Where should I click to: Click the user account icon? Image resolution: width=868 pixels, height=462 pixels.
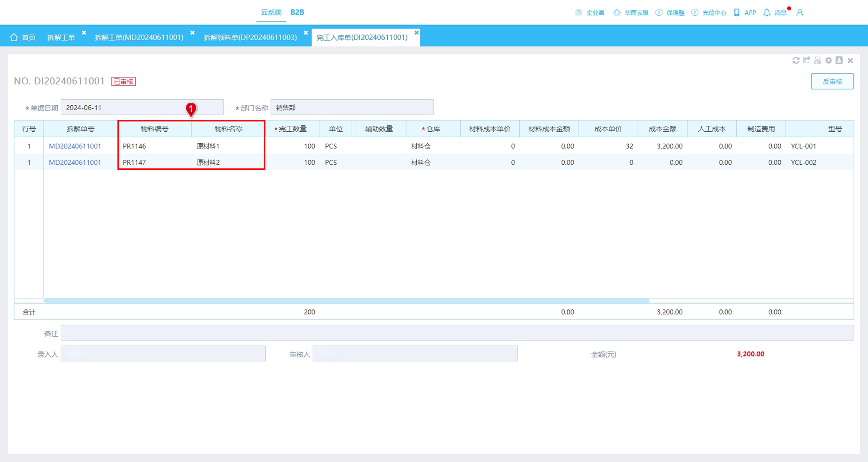point(800,12)
